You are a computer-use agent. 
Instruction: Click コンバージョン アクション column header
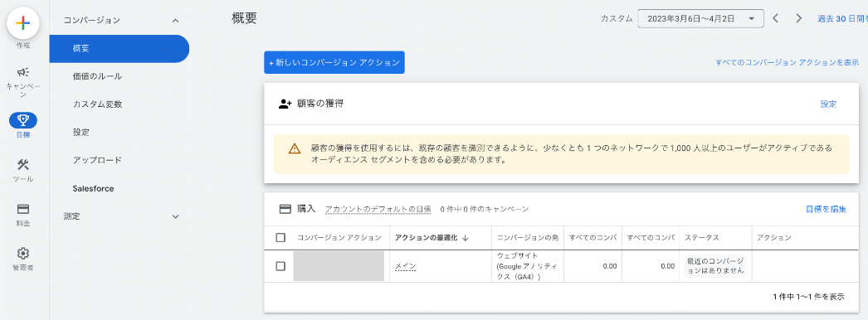pyautogui.click(x=339, y=238)
